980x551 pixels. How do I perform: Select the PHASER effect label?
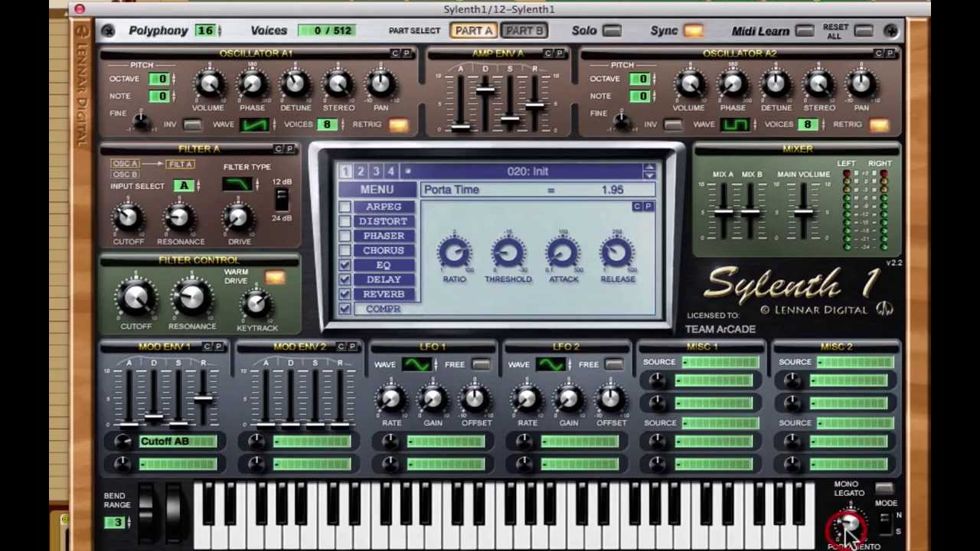[x=384, y=236]
